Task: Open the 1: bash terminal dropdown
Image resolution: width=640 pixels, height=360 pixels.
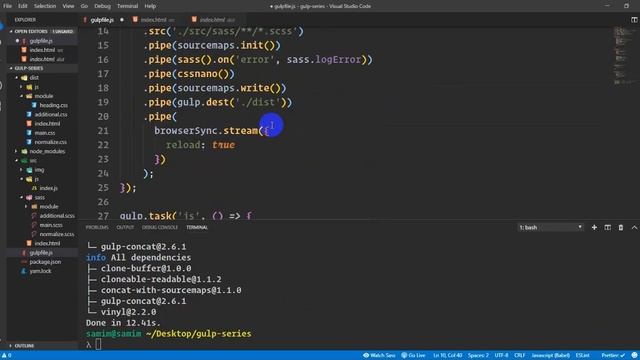Action: click(550, 227)
